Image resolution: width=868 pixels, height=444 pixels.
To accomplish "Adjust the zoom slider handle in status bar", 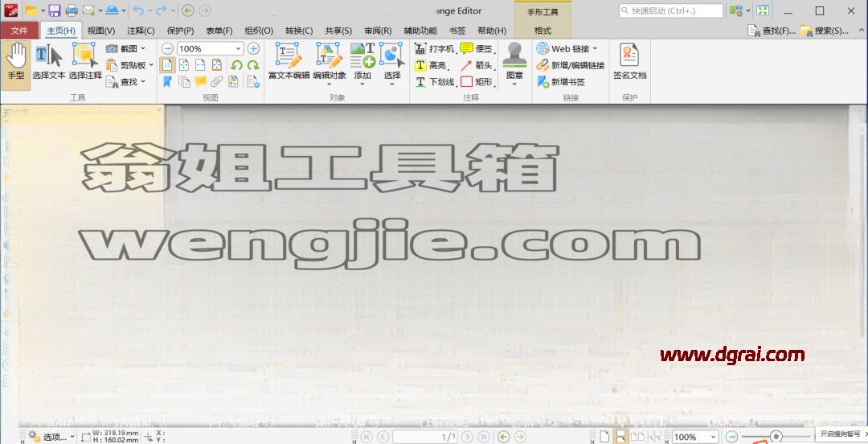I will (x=776, y=437).
